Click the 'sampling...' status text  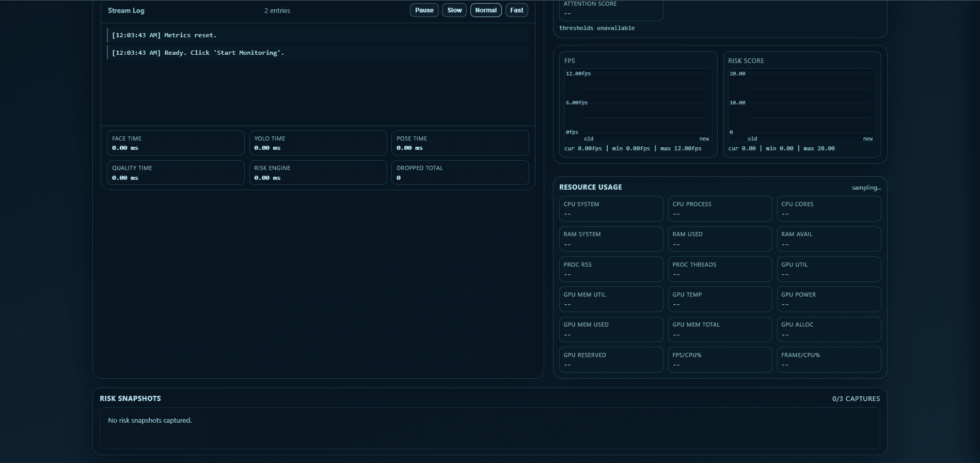click(x=866, y=188)
